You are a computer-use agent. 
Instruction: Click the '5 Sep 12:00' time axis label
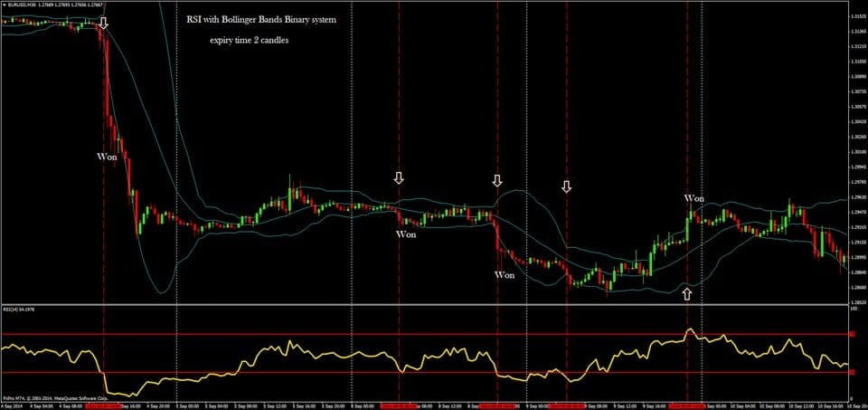coord(276,406)
